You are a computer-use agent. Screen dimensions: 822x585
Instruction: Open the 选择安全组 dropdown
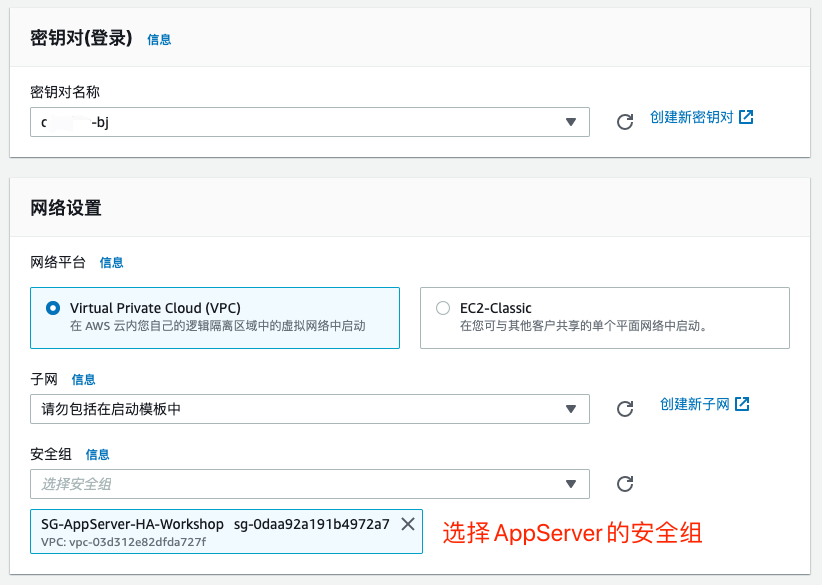coord(309,484)
